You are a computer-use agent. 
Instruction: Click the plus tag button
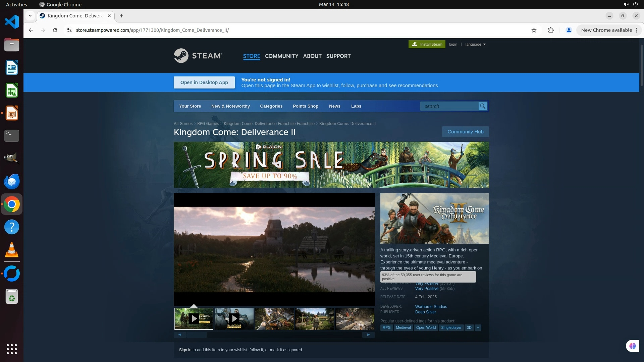(x=478, y=327)
